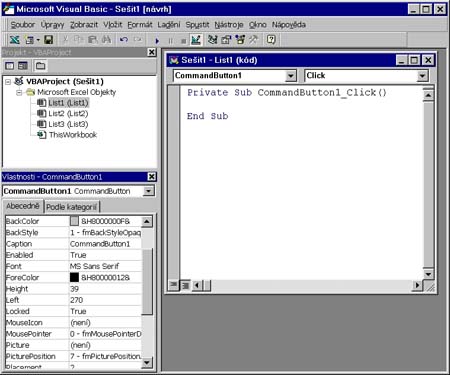Close the Projekt - VBAProject panel
The width and height of the screenshot is (450, 375).
pyautogui.click(x=152, y=52)
